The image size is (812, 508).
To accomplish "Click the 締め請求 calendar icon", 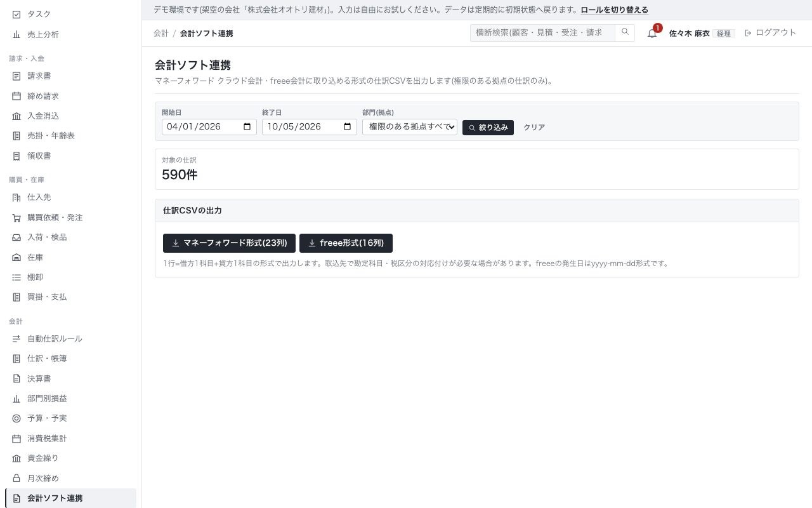I will (x=16, y=96).
